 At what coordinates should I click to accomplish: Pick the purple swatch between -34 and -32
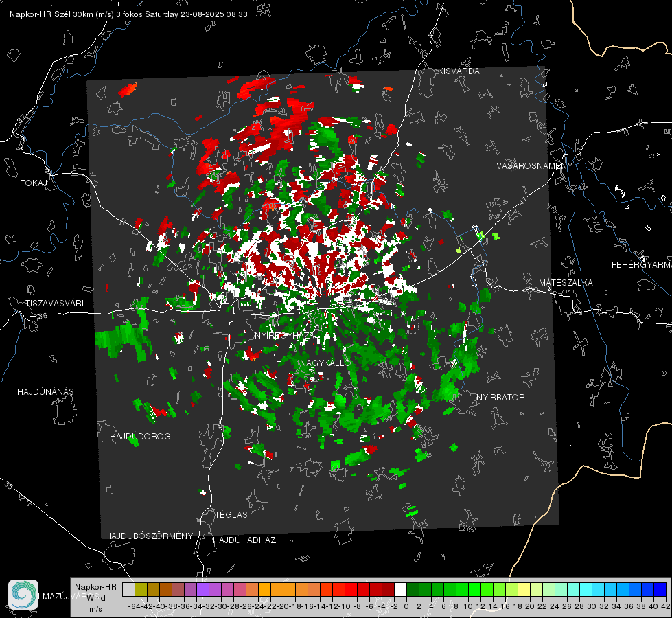pyautogui.click(x=202, y=589)
